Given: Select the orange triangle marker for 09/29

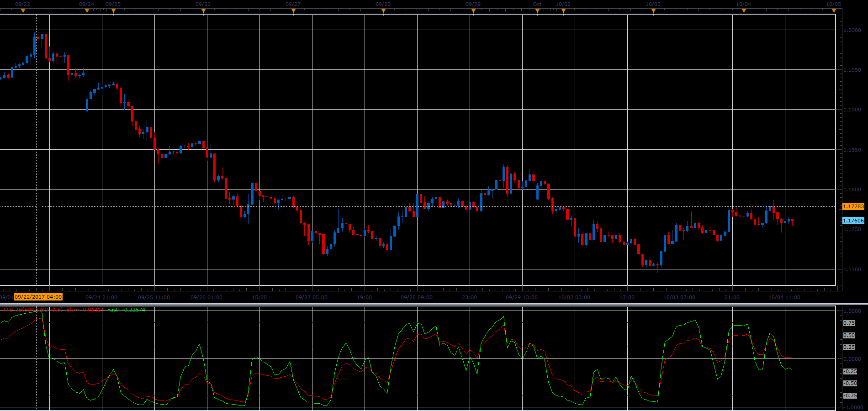Looking at the screenshot, I should tap(473, 11).
